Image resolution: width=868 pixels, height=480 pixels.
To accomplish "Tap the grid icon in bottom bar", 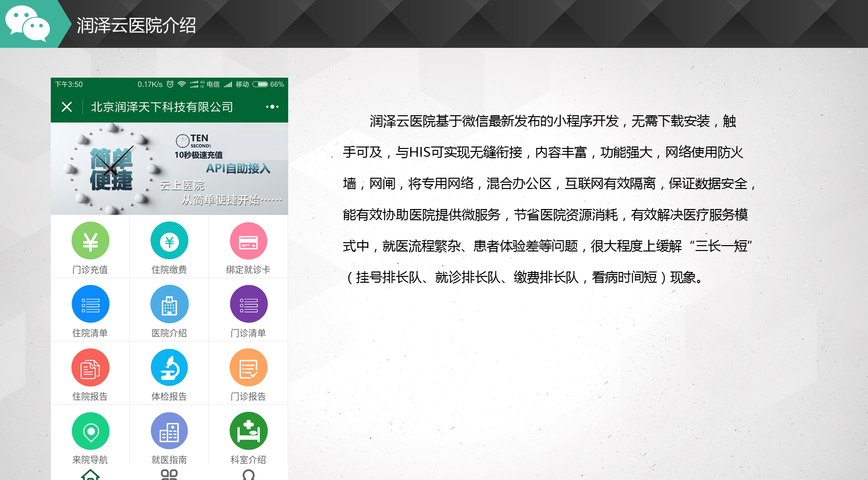I will tap(169, 475).
